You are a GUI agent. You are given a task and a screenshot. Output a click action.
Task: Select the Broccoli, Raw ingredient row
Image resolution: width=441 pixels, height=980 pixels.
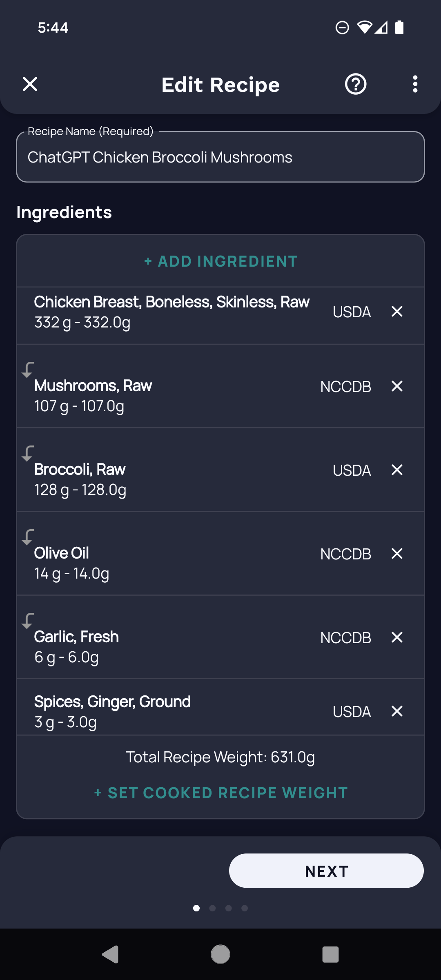tap(163, 479)
